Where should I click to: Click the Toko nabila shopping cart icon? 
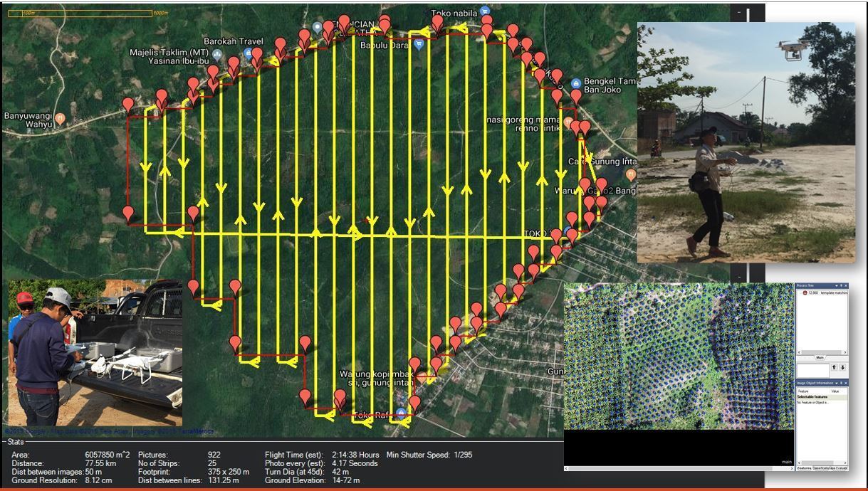(484, 11)
